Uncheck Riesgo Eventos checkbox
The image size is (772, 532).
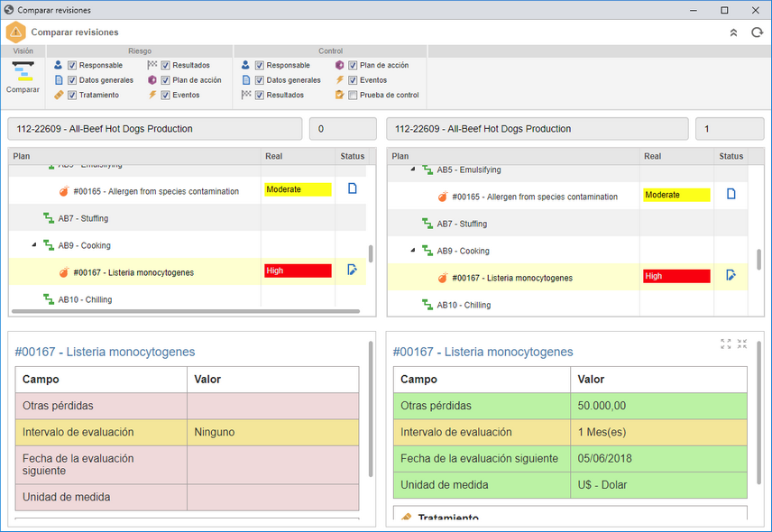[165, 95]
